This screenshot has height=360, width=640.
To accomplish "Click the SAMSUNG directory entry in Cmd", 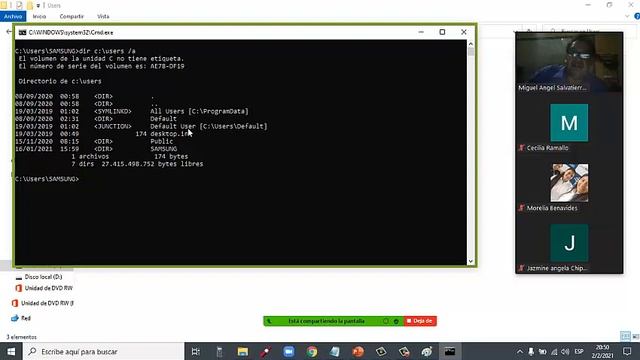I will coord(163,149).
